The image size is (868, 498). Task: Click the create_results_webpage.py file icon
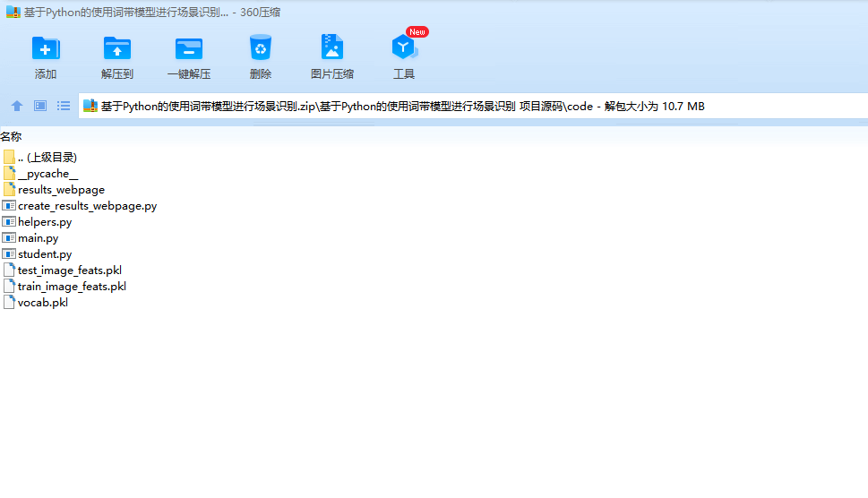point(9,205)
